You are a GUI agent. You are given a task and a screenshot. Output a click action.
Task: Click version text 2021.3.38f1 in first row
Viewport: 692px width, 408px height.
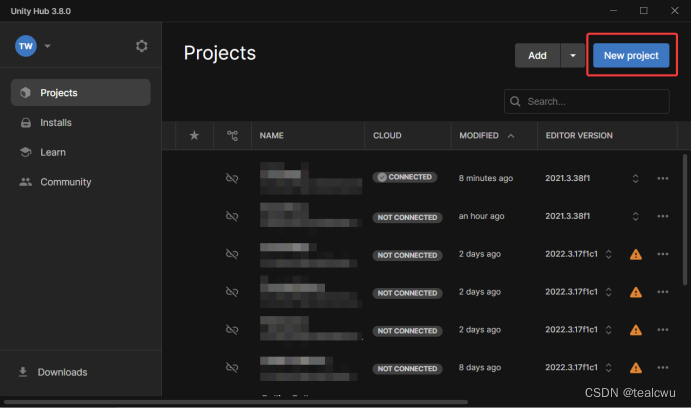click(568, 178)
